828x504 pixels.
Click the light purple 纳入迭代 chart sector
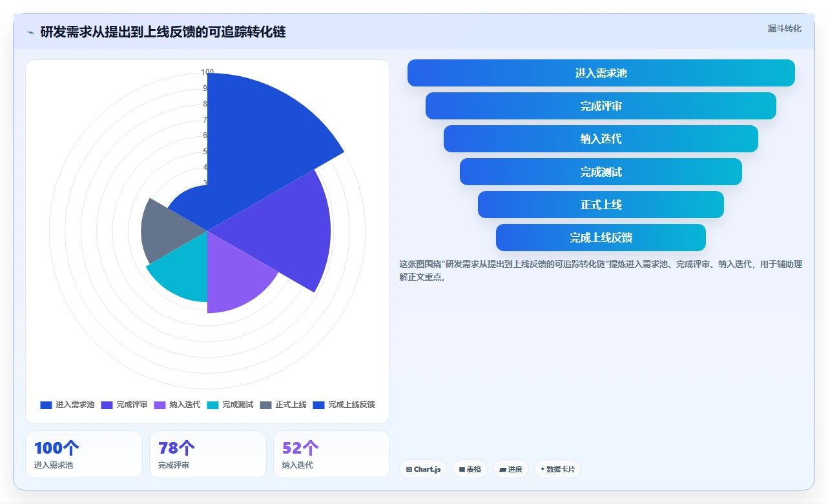(236, 277)
